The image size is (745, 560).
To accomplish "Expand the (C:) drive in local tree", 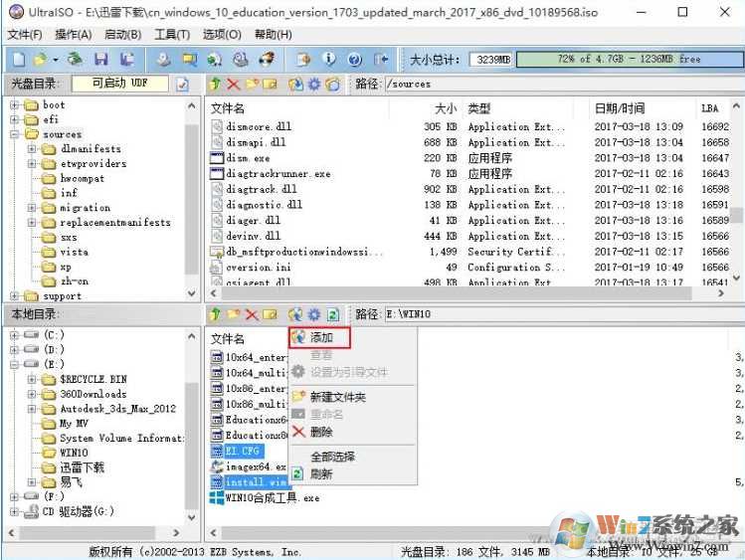I will pyautogui.click(x=15, y=335).
